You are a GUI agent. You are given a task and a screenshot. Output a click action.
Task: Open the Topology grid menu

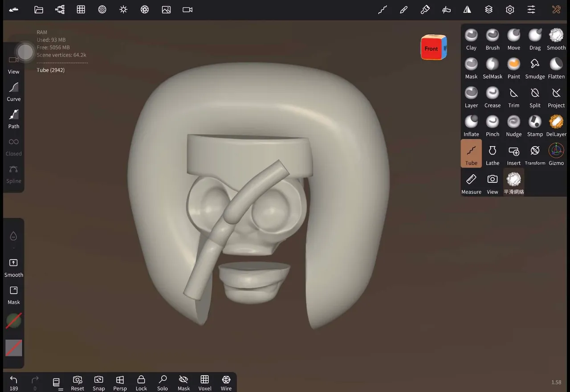tap(81, 9)
